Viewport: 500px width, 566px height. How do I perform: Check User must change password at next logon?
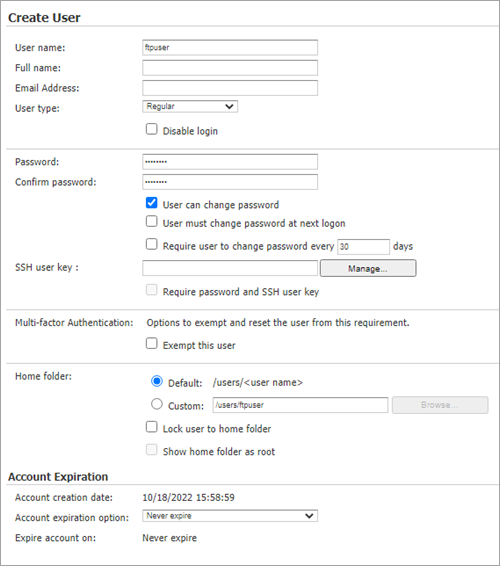152,221
